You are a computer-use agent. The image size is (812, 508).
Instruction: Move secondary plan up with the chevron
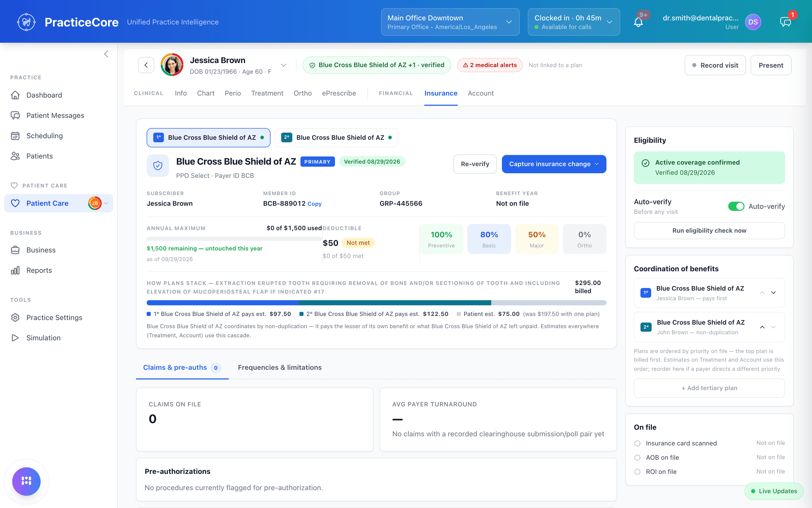(x=762, y=327)
